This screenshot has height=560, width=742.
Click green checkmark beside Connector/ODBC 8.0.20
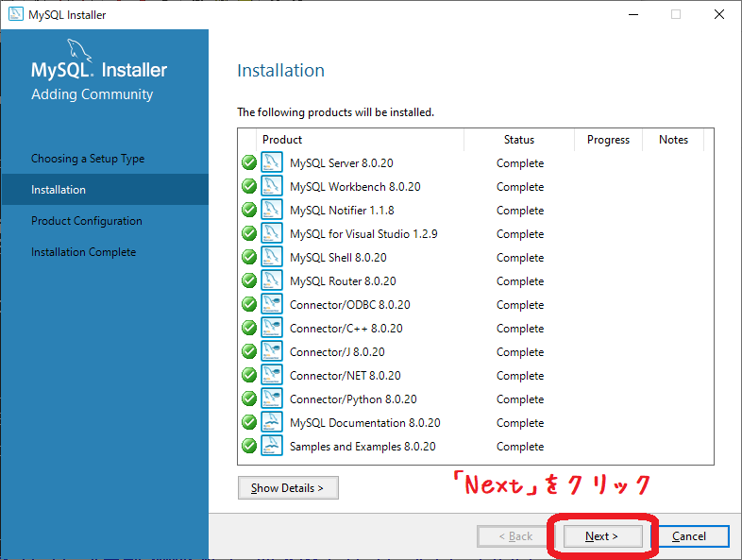pyautogui.click(x=249, y=304)
